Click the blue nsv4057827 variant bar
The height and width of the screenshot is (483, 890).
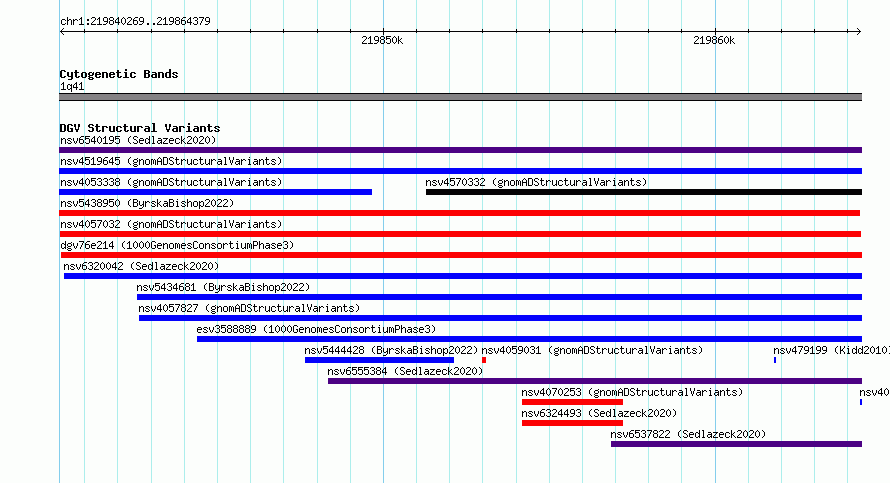(501, 318)
